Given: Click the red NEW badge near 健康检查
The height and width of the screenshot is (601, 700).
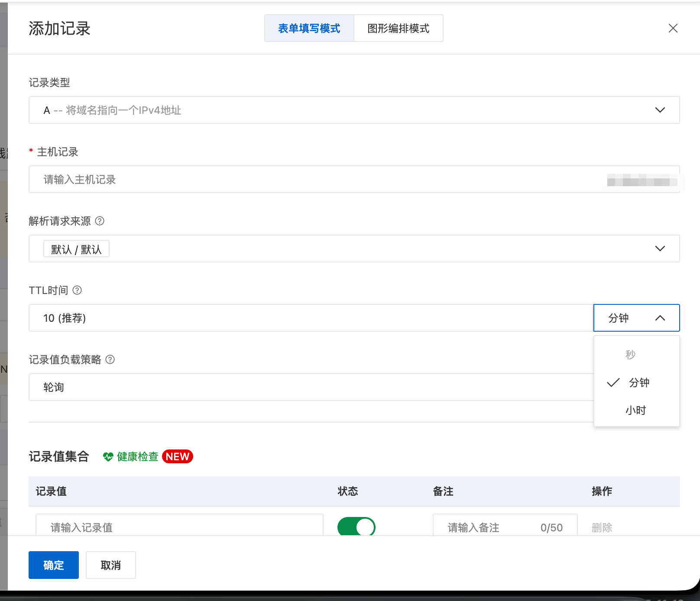Looking at the screenshot, I should [177, 456].
